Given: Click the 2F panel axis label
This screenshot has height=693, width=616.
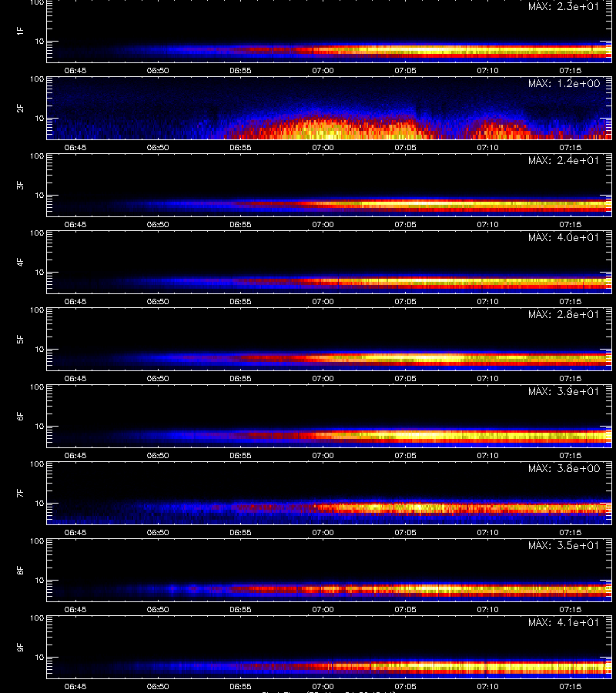Looking at the screenshot, I should coord(20,108).
